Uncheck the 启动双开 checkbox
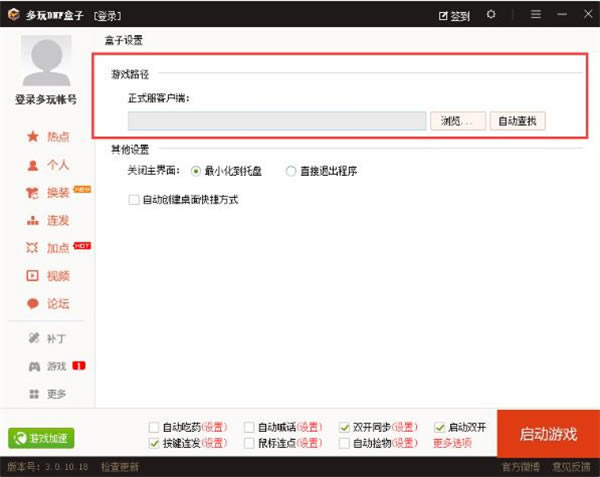Viewport: 600px width, 477px height. [439, 427]
